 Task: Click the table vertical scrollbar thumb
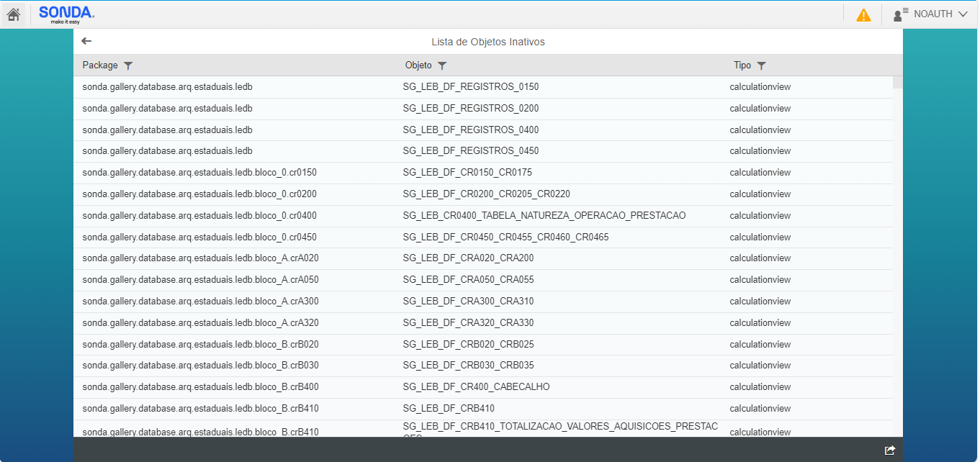click(898, 82)
